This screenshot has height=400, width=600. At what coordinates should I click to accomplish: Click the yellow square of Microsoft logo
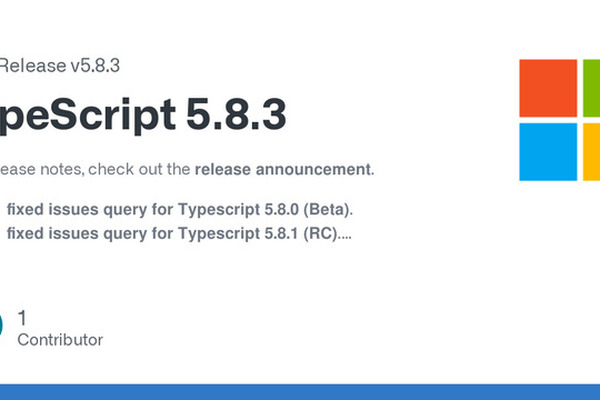tap(591, 151)
